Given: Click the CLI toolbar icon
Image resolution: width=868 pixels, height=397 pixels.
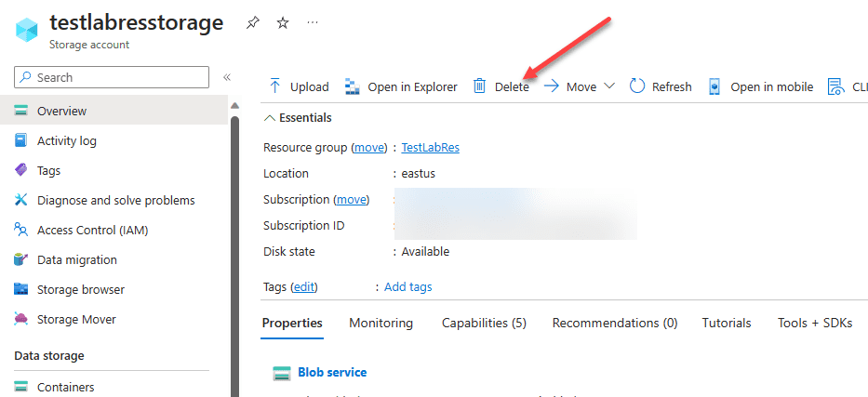Looking at the screenshot, I should coord(835,86).
